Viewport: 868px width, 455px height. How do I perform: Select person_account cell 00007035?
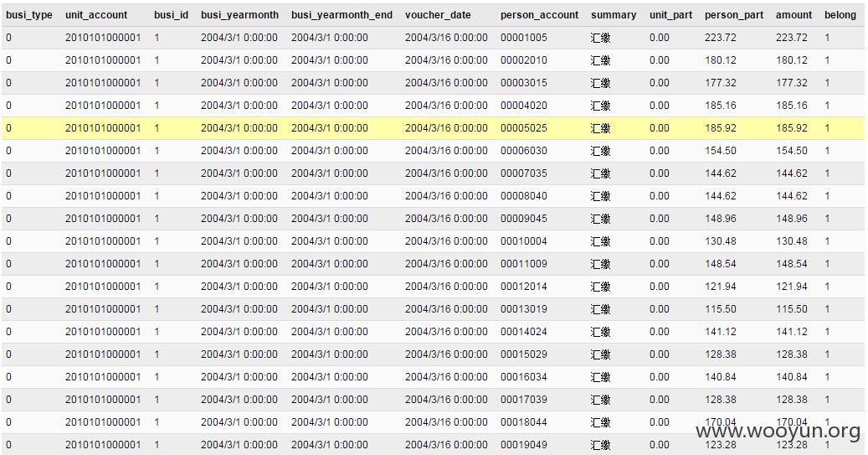[524, 173]
